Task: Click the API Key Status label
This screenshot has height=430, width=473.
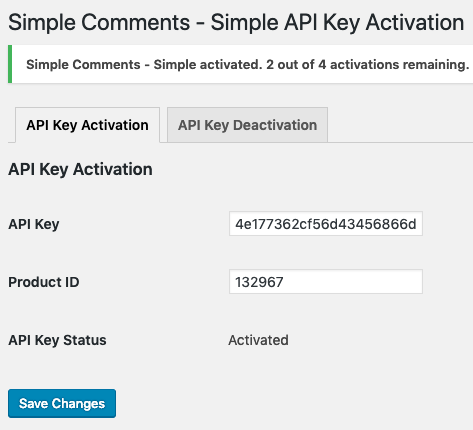Action: tap(57, 340)
